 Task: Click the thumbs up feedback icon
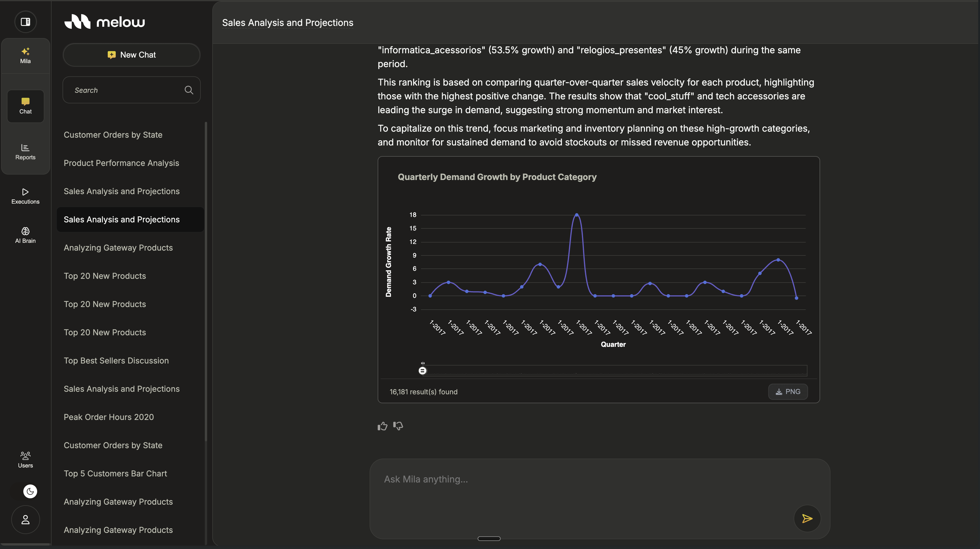coord(382,426)
